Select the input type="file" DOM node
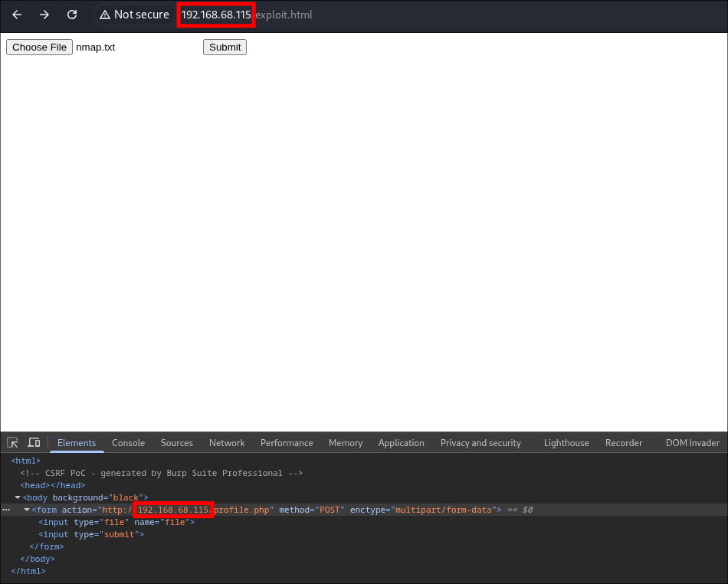The image size is (728, 584). 116,522
